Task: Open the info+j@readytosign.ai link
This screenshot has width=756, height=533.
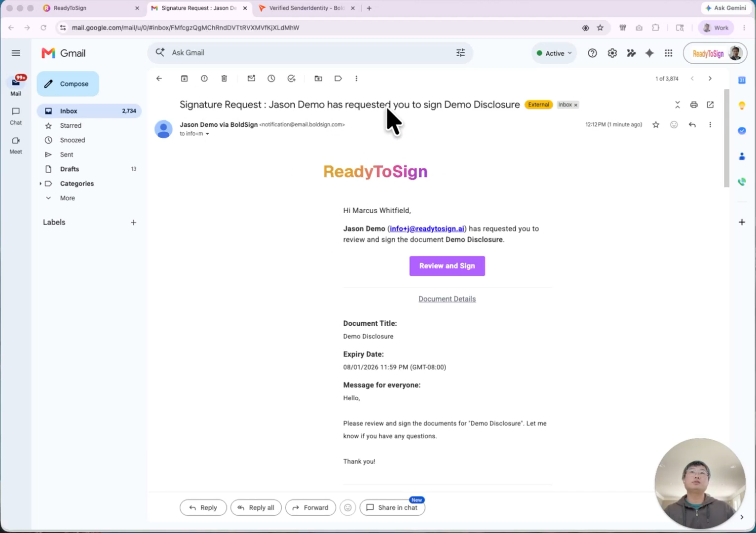Action: 427,228
